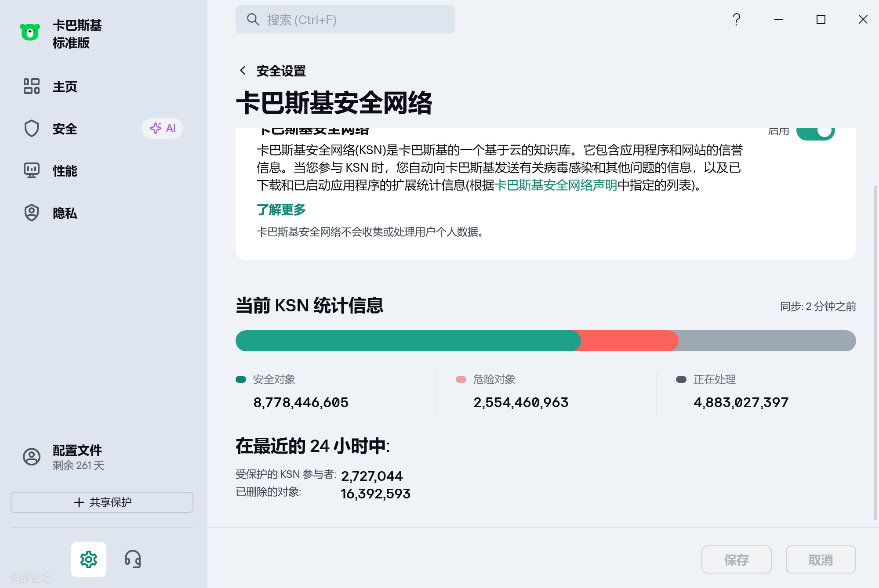Image resolution: width=879 pixels, height=588 pixels.
Task: Minimize the Kaspersky window
Action: [x=779, y=19]
